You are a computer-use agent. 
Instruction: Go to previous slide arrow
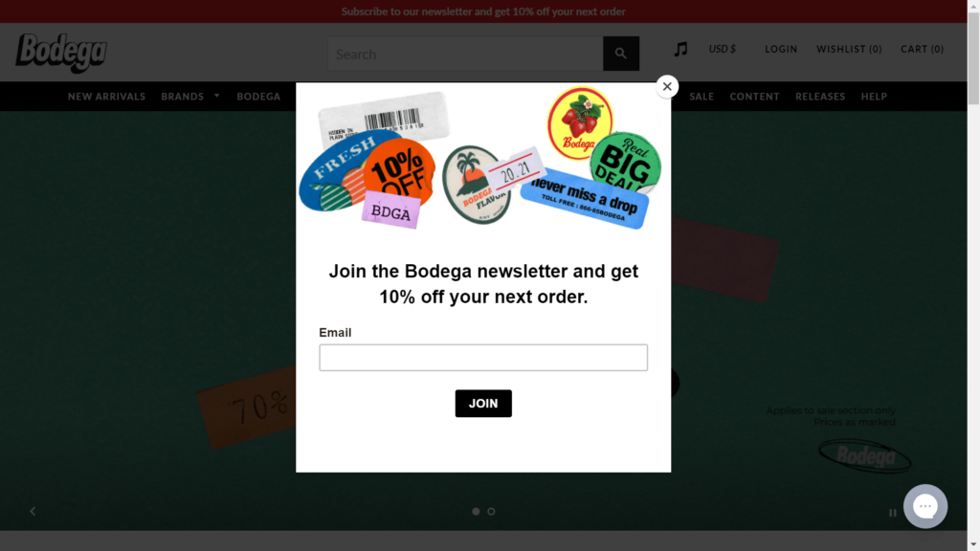(33, 511)
